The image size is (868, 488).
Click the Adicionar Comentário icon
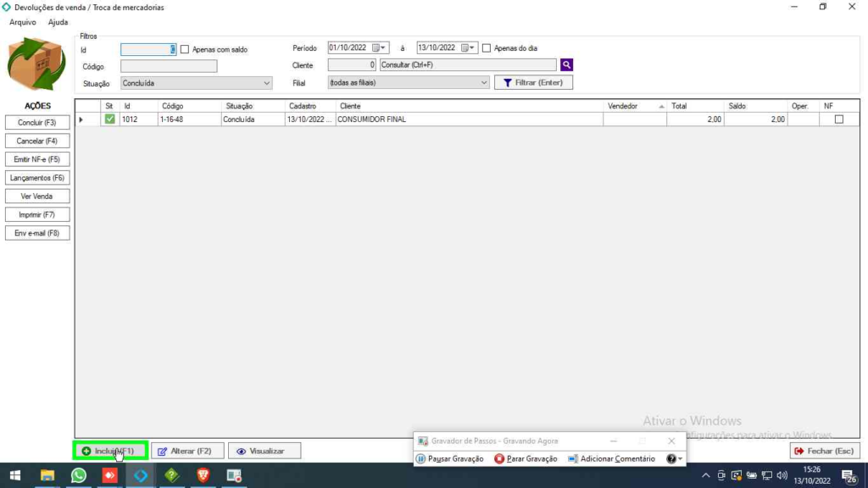tap(573, 458)
